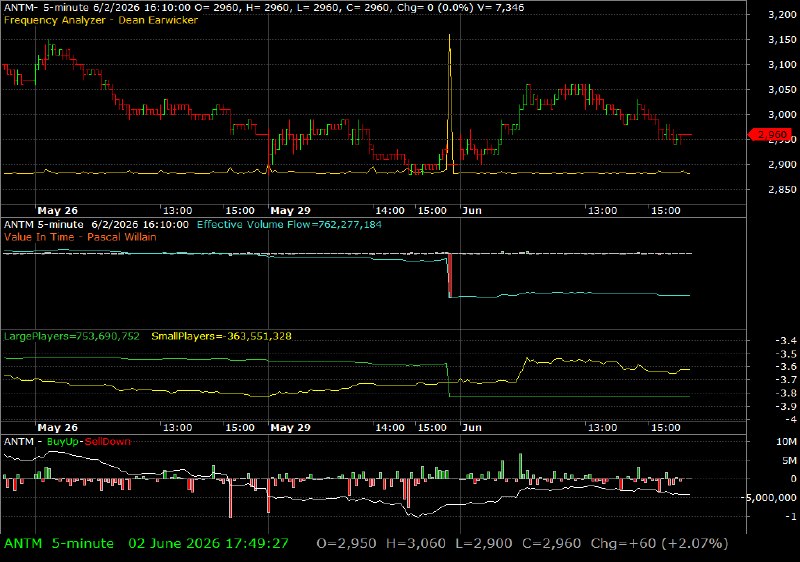Click the 'L=2,900' status bar value
This screenshot has height=562, width=800.
coord(484,543)
